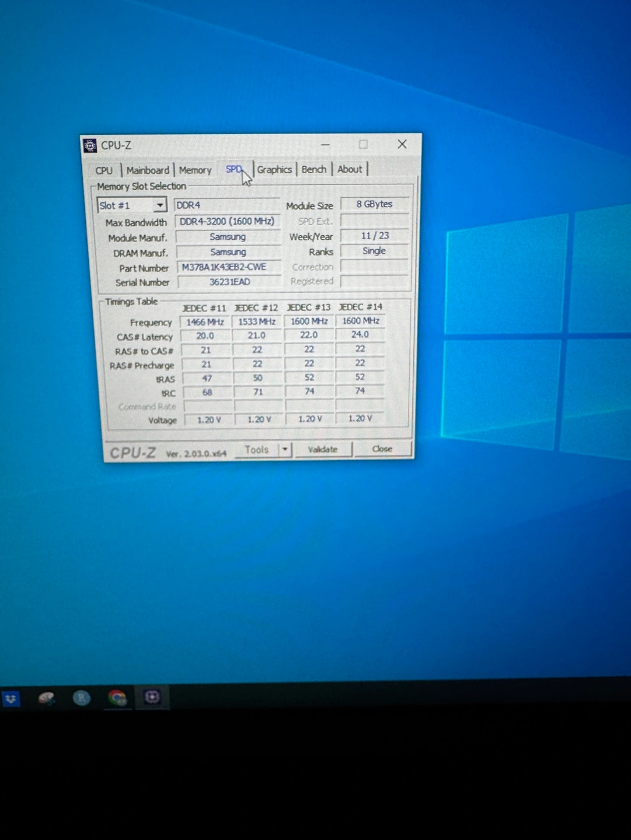
Task: Open the About tab
Action: (x=350, y=169)
